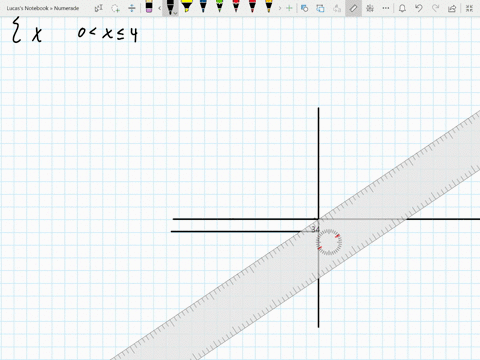Exit full screen mode icon
Screen dimensions: 480x360
point(469,8)
